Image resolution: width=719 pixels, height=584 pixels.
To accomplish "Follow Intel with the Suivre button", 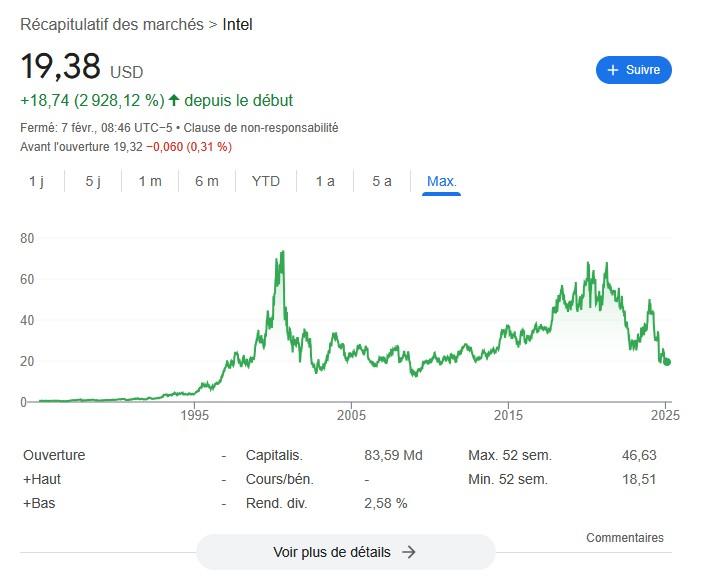I will tap(634, 70).
